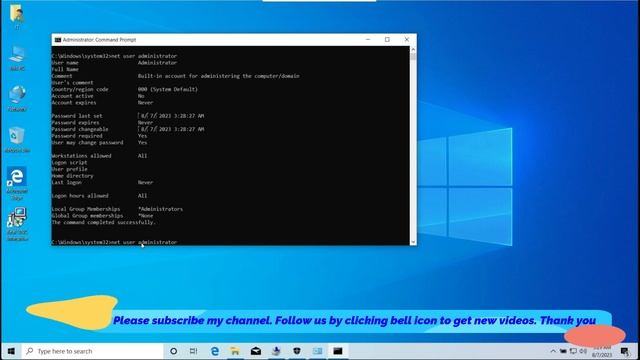Open the light blue taskbar app icon
Viewport: 640px width, 360px height.
(317, 351)
